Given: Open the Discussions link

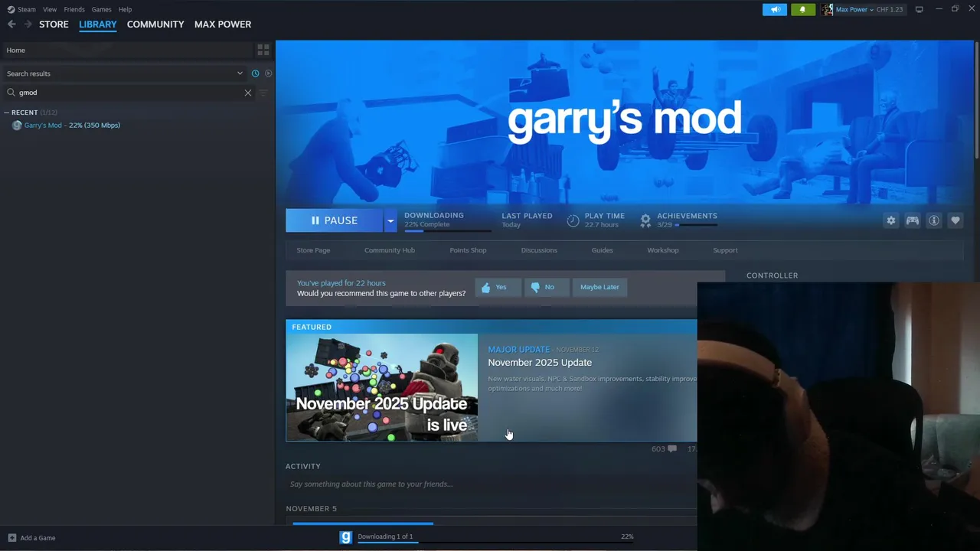Looking at the screenshot, I should [539, 250].
